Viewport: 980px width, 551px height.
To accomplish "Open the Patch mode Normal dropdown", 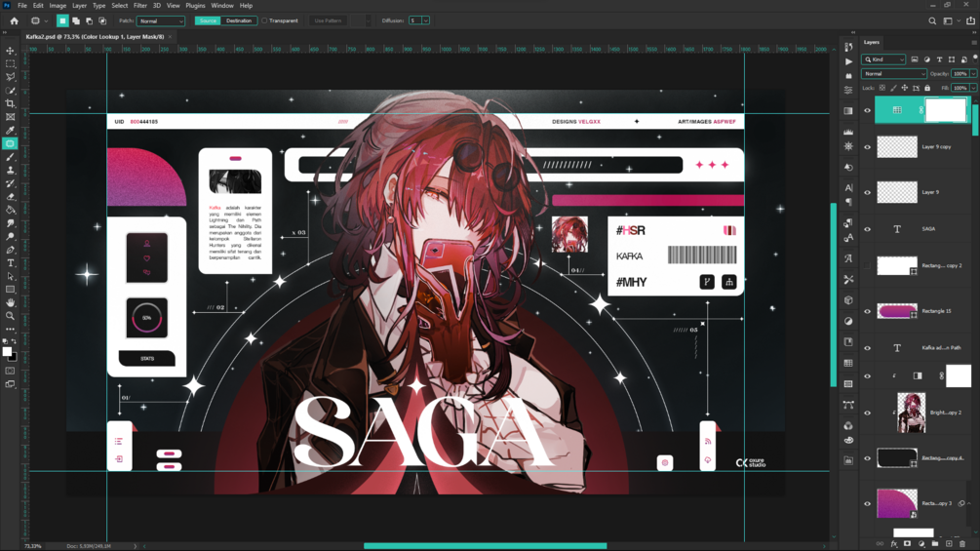I will coord(161,20).
